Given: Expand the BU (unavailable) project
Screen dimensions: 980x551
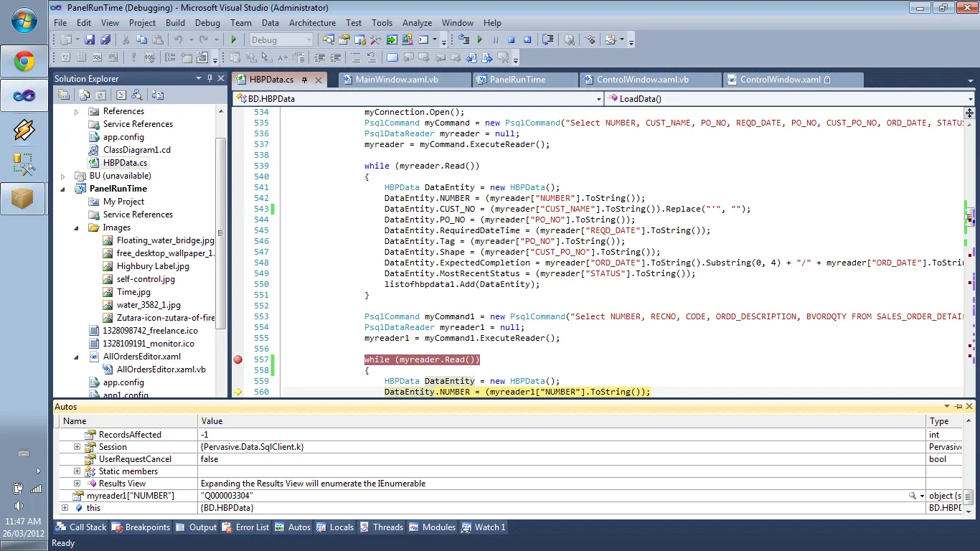Looking at the screenshot, I should point(63,176).
